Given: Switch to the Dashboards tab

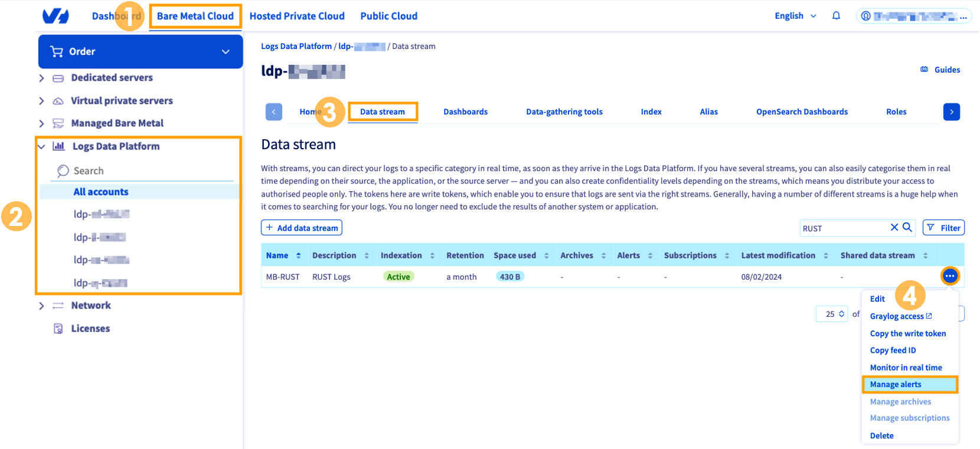Looking at the screenshot, I should click(466, 112).
